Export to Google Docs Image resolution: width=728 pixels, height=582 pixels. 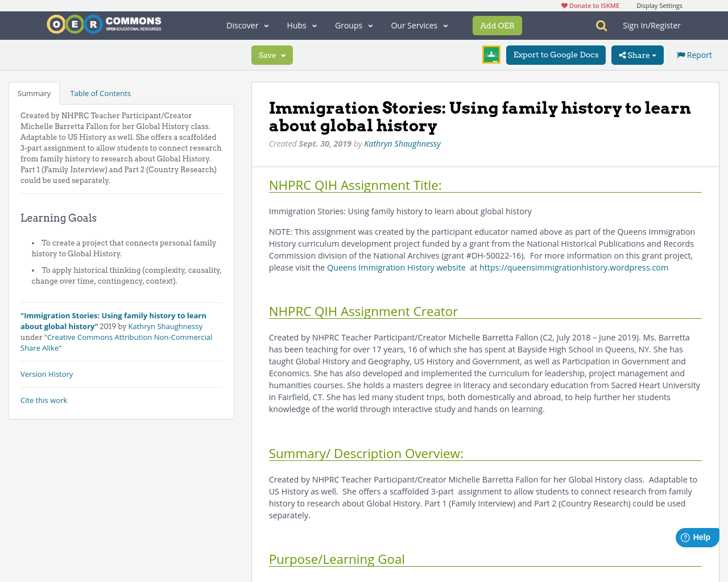point(556,54)
